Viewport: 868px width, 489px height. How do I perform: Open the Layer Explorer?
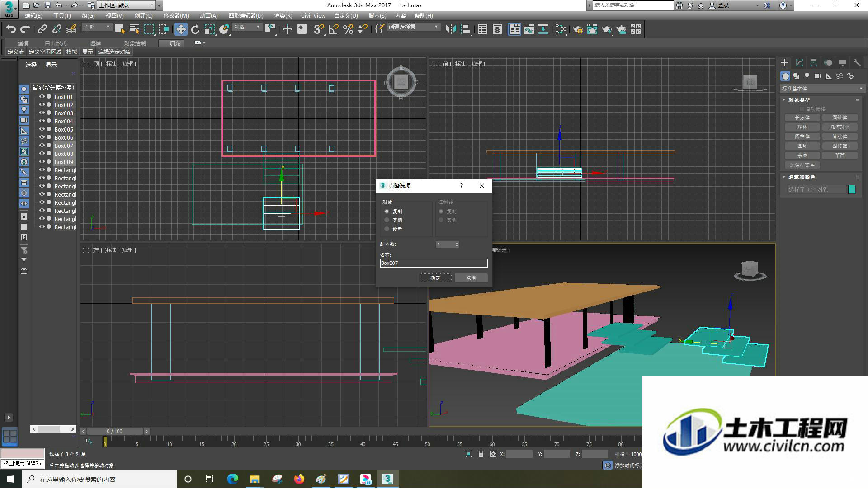coord(497,29)
